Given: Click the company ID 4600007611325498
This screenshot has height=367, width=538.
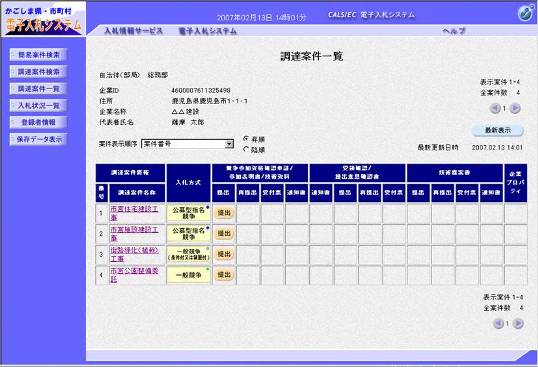Looking at the screenshot, I should click(x=201, y=91).
